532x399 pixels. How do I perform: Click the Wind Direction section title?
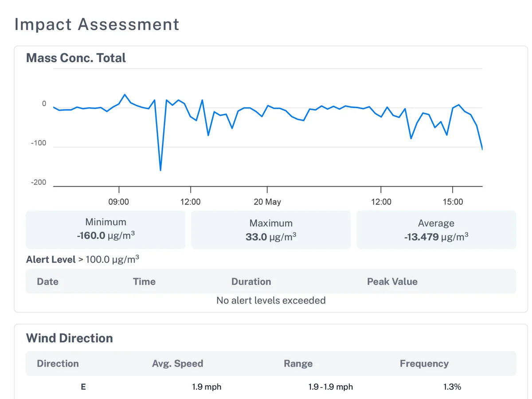pos(70,338)
